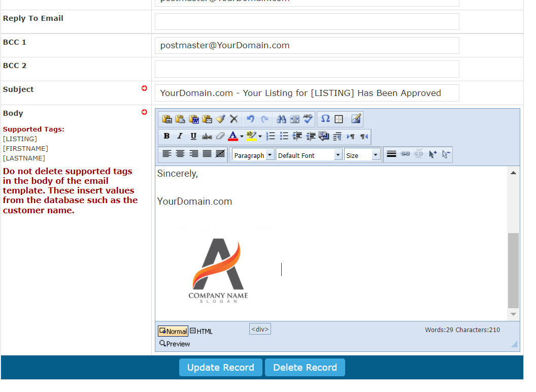Viewport: 536px width, 392px height.
Task: Open the Preview tab of the editor
Action: pos(175,344)
